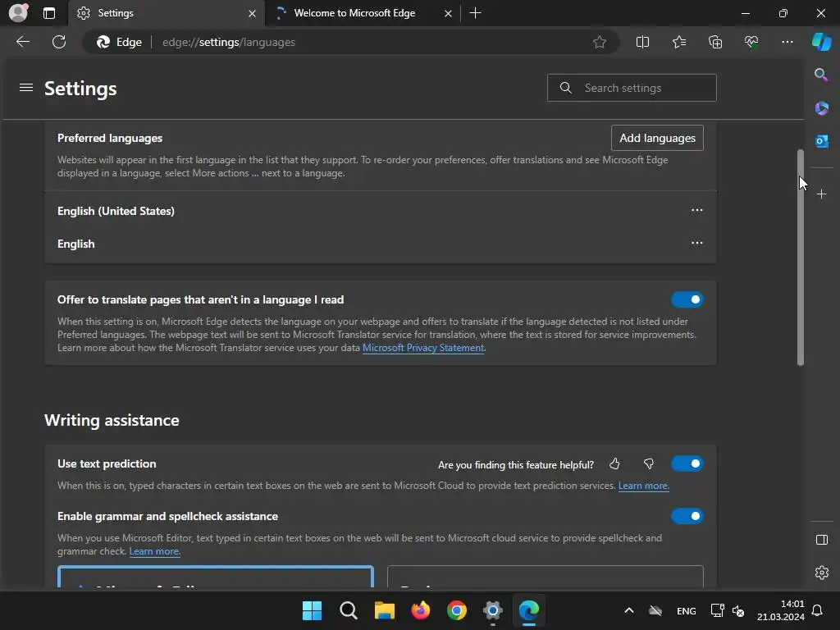Open Browser essentials heart icon
This screenshot has width=840, height=630.
pyautogui.click(x=751, y=42)
